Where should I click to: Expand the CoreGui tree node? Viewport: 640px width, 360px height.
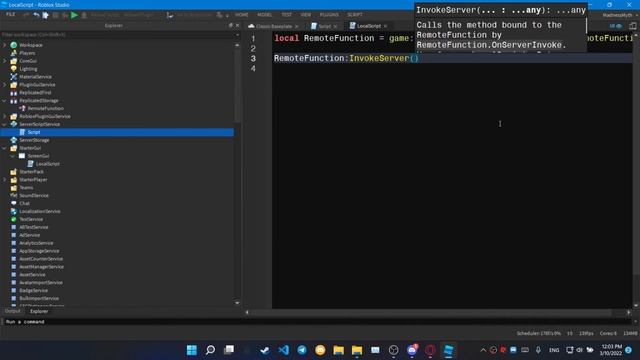click(5, 61)
